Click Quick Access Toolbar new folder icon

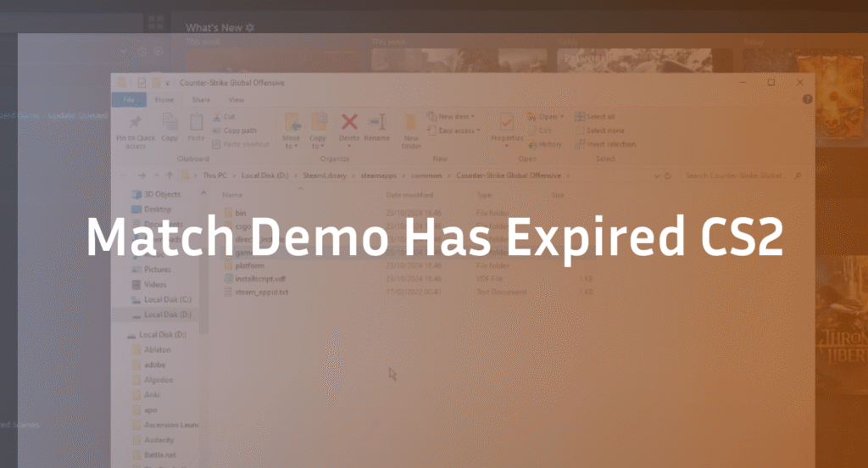(x=156, y=82)
